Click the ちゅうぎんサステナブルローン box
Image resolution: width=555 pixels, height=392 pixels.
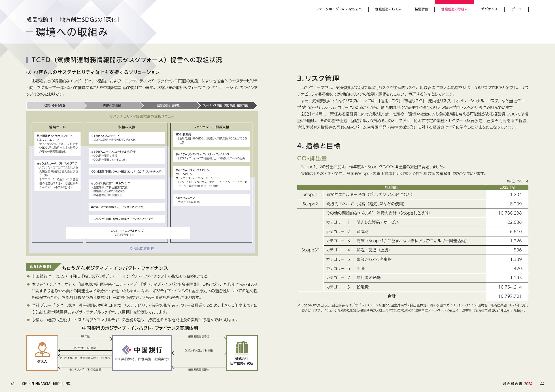pyautogui.click(x=211, y=178)
